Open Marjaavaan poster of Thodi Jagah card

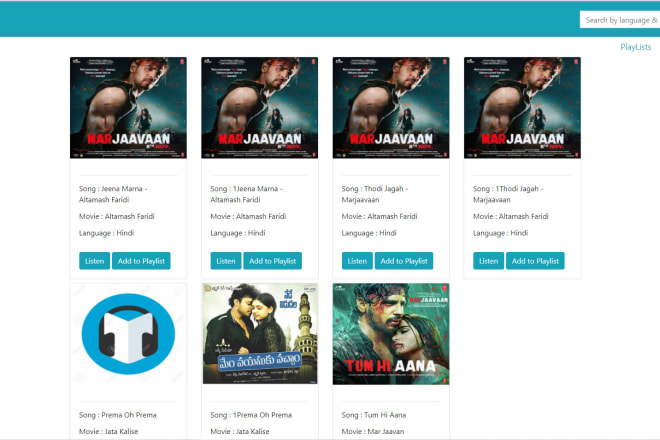coord(391,108)
